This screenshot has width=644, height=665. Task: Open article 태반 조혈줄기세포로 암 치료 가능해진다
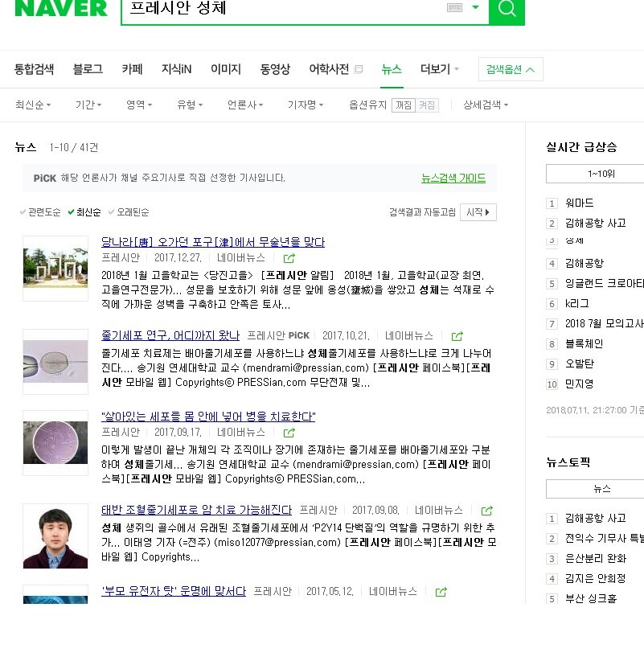pyautogui.click(x=197, y=510)
